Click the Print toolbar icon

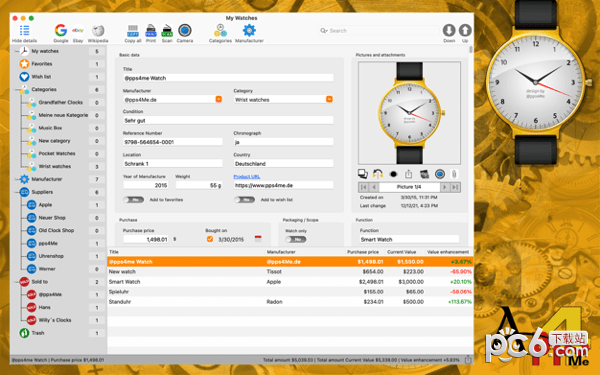[x=151, y=31]
